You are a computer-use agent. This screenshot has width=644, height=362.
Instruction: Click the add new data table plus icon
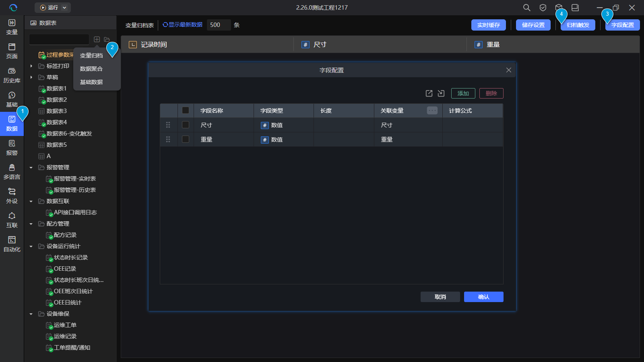97,39
